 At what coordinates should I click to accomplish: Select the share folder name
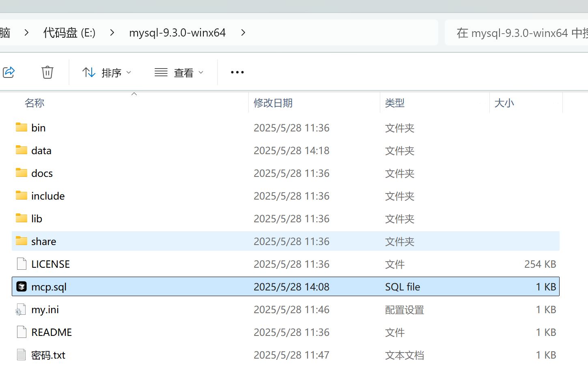point(44,241)
